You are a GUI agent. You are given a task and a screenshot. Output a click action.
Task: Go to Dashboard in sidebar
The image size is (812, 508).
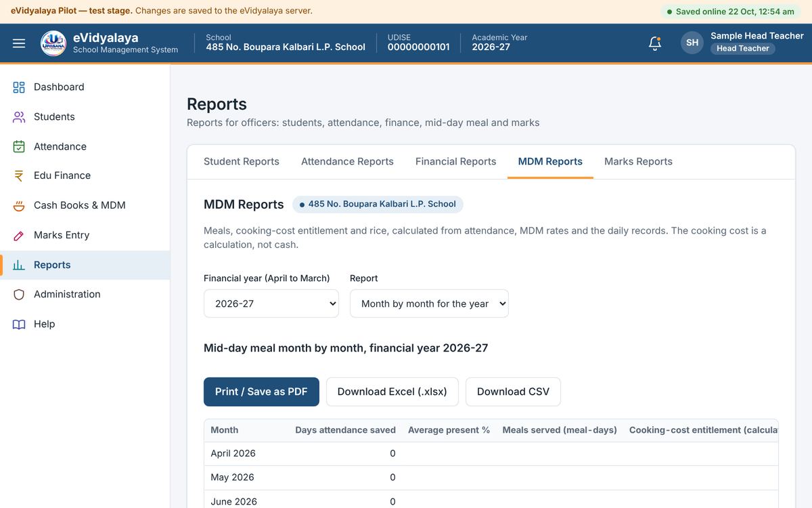(x=85, y=87)
